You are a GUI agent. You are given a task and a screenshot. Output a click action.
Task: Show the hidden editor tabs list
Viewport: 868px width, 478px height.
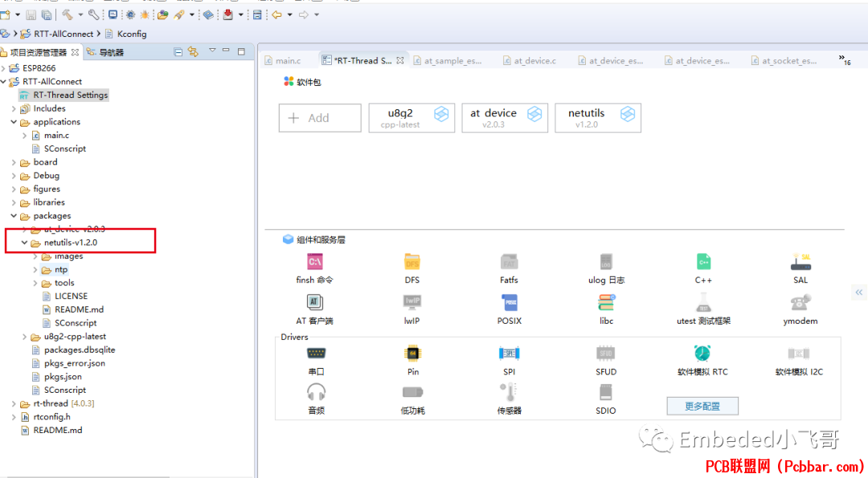[x=844, y=59]
